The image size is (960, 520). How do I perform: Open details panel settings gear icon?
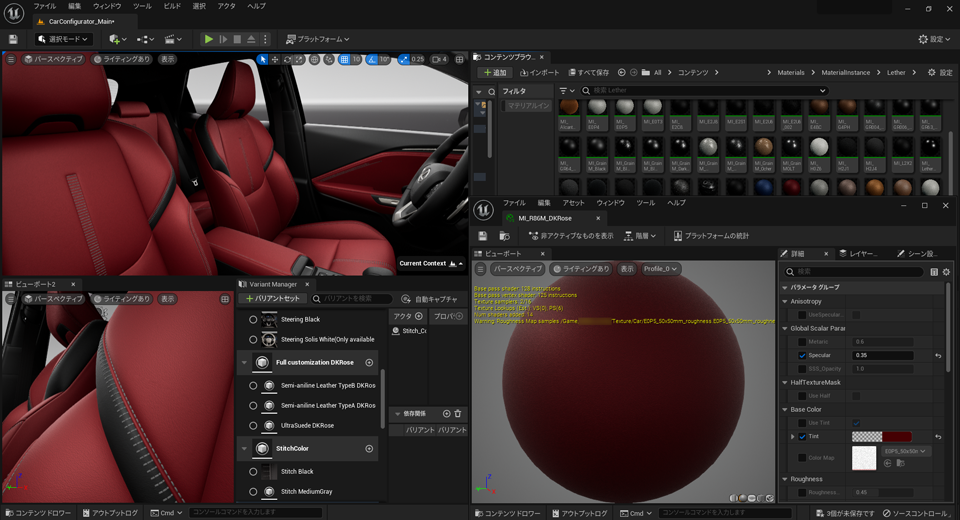[946, 271]
